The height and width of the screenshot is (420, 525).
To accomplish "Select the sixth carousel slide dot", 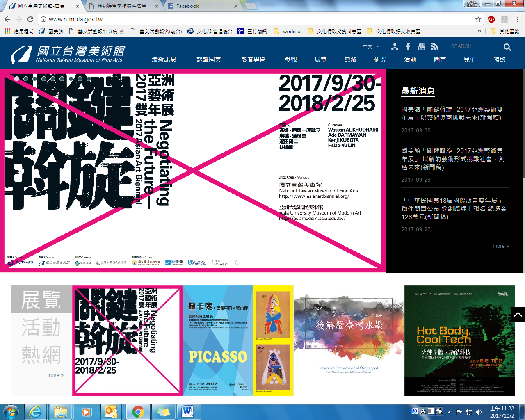I will click(62, 79).
